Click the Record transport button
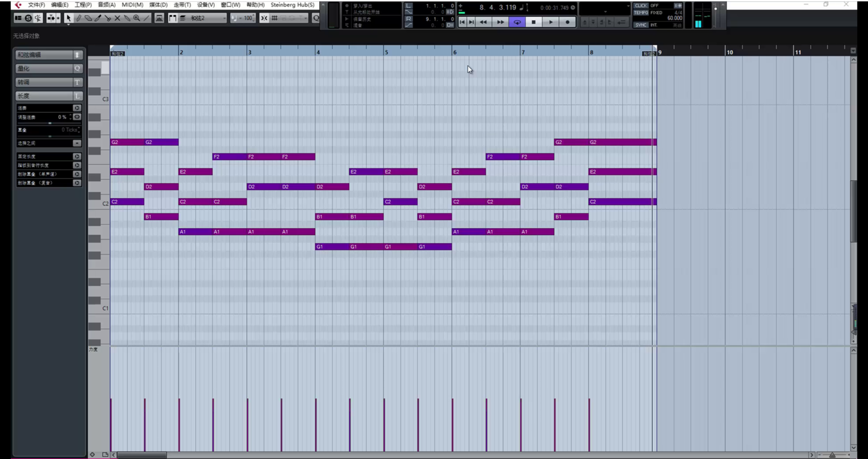Viewport: 868px width, 459px height. click(x=567, y=22)
